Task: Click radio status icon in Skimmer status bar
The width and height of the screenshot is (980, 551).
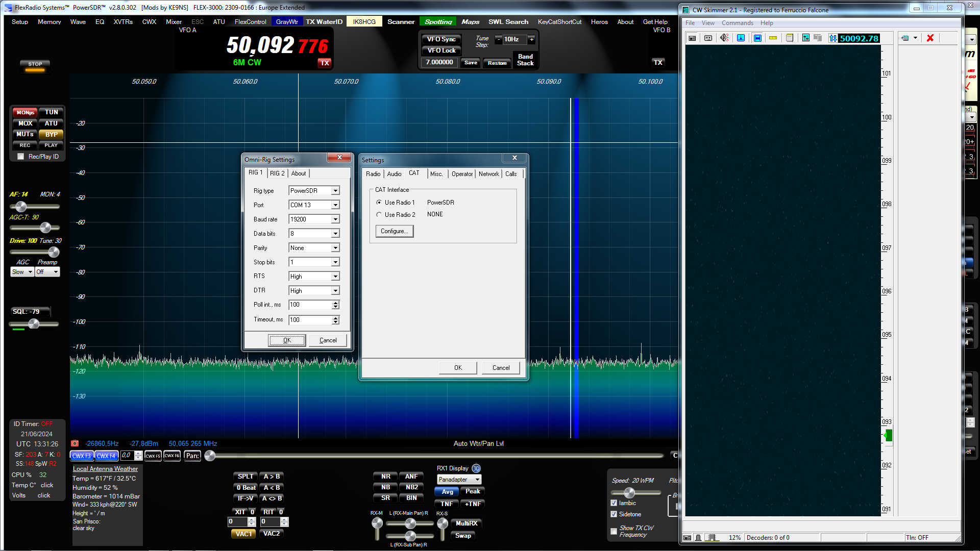Action: [x=687, y=538]
